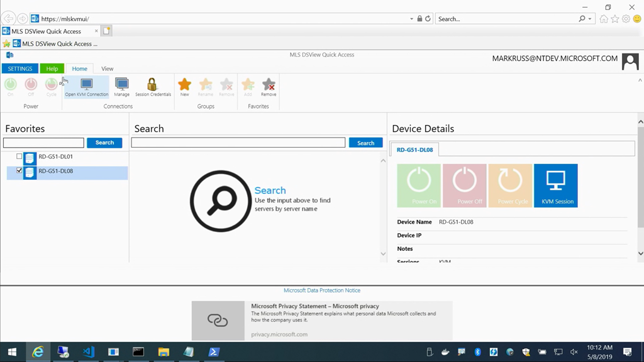Open the Microsoft Data Protection Notice link
The width and height of the screenshot is (644, 362).
322,290
